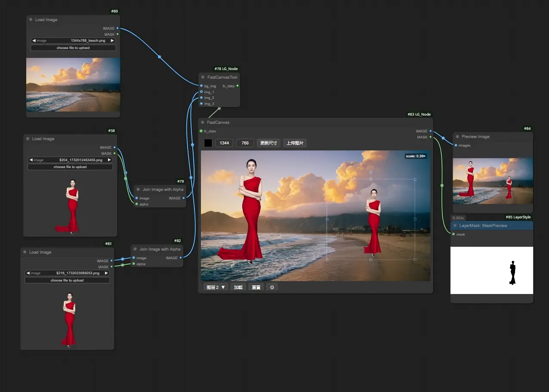This screenshot has width=549, height=392.
Task: Click rotation handle above selected layer
Action: (x=371, y=172)
